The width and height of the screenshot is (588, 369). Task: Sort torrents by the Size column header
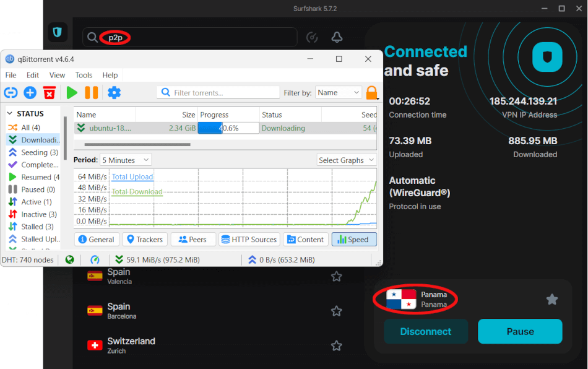(x=166, y=115)
